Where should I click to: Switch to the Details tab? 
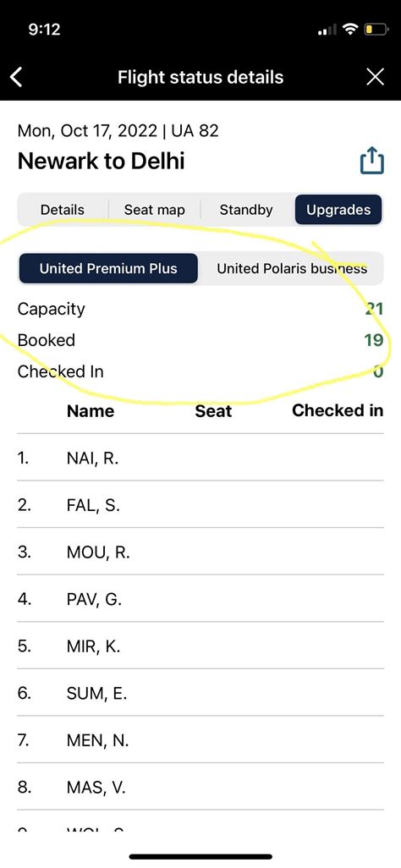(x=63, y=210)
